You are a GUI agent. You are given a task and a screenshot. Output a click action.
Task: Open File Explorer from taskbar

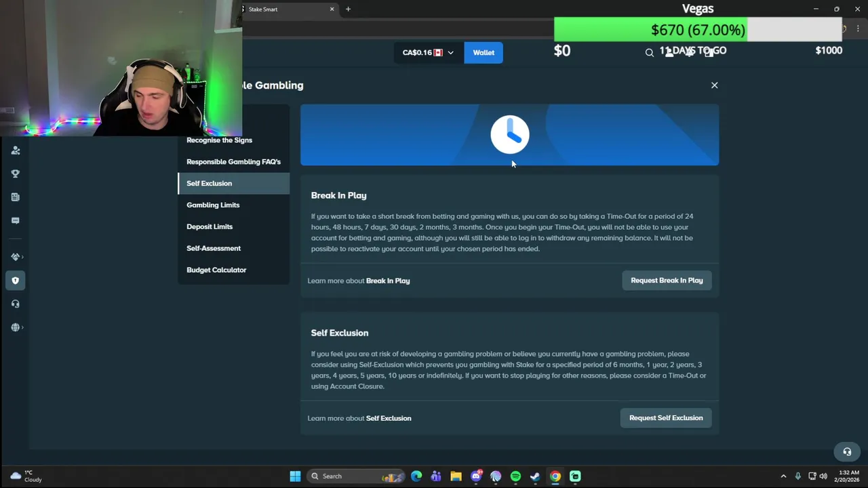click(456, 476)
